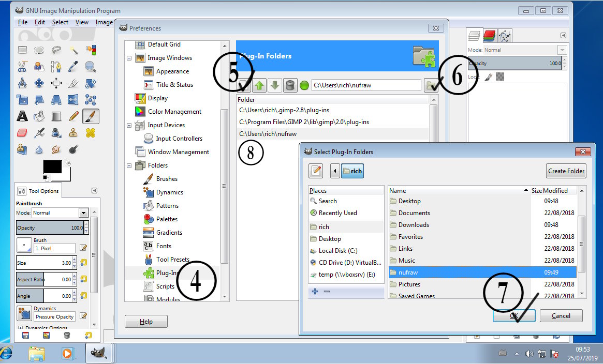
Task: Open the Paintbrush Mode dropdown
Action: tap(83, 213)
